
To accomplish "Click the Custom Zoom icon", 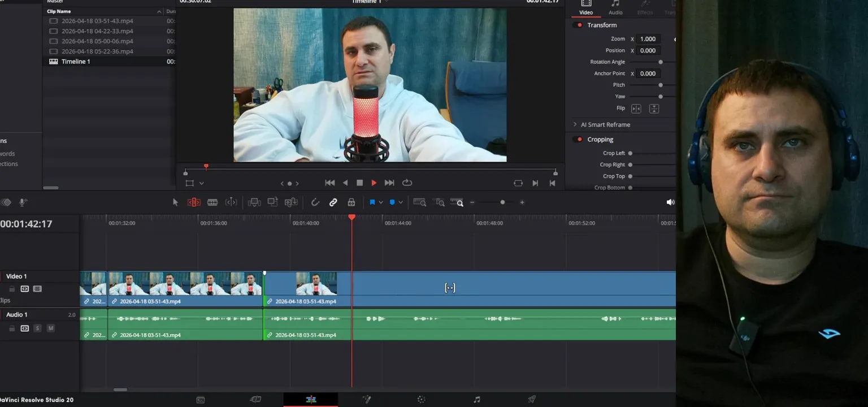I will tap(457, 202).
